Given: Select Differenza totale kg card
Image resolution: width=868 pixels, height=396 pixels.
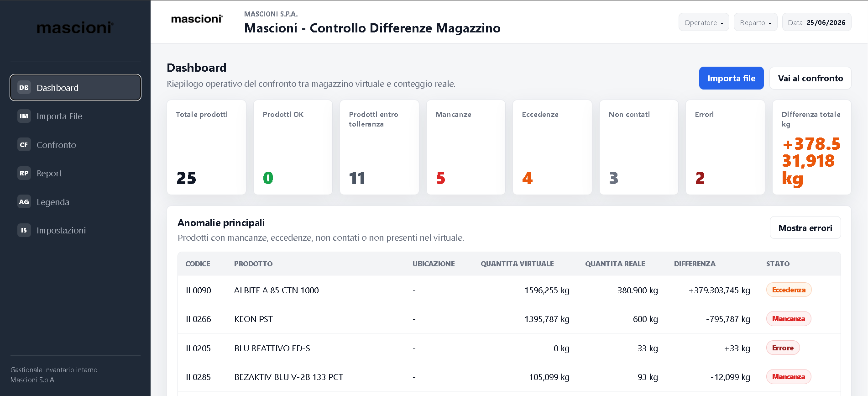Looking at the screenshot, I should coord(812,147).
